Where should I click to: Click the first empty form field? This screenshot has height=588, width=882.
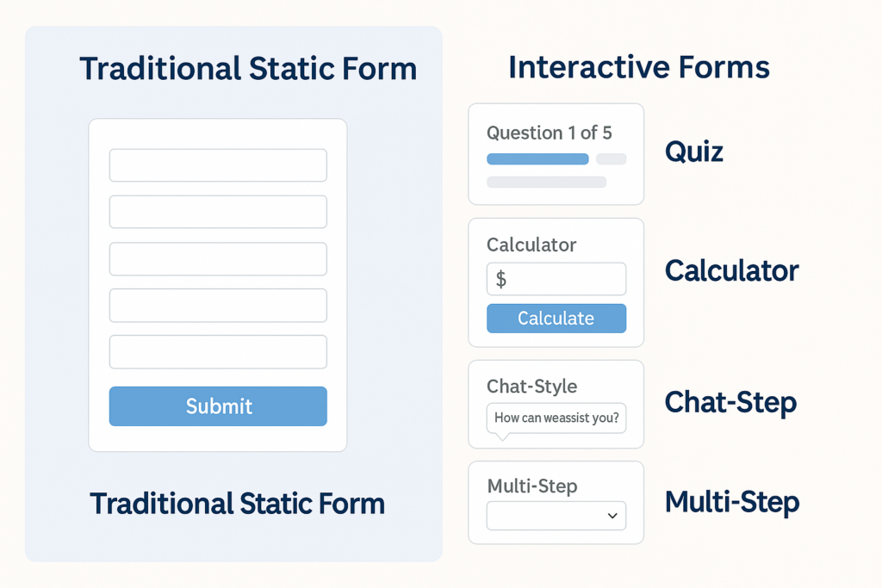click(x=218, y=165)
